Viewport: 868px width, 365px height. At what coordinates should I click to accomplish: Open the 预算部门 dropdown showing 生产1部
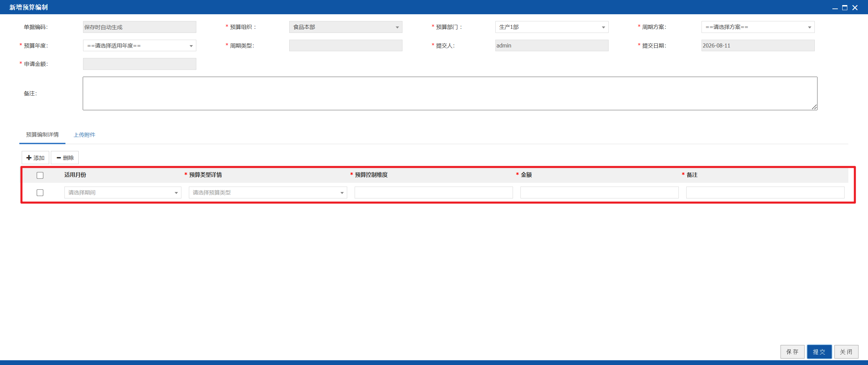pyautogui.click(x=552, y=27)
